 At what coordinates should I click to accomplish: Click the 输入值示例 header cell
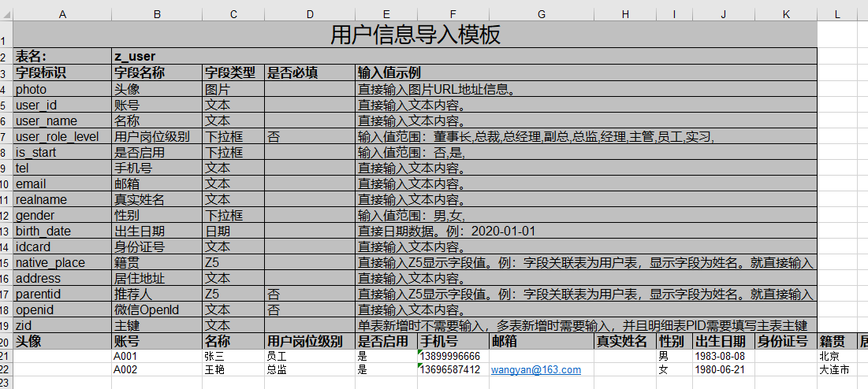point(587,72)
